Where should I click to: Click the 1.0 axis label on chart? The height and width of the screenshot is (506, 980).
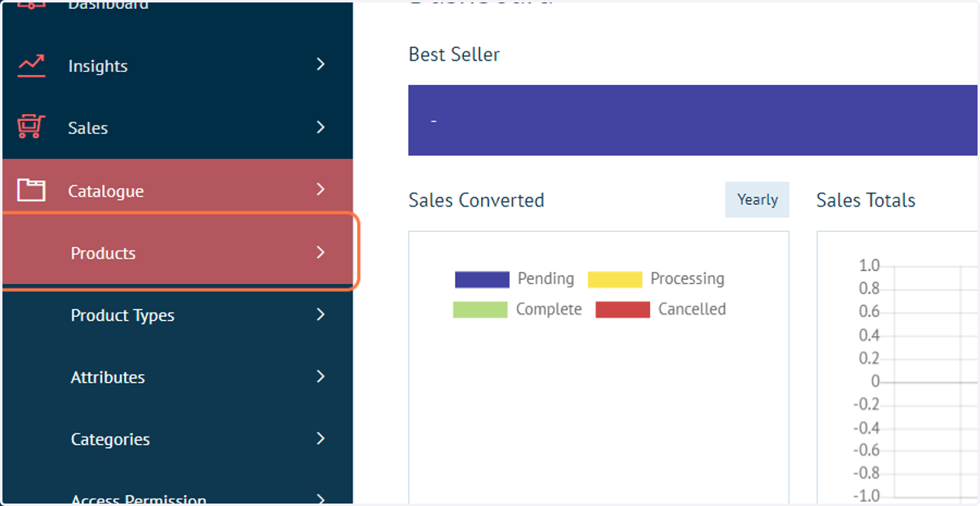[x=870, y=265]
